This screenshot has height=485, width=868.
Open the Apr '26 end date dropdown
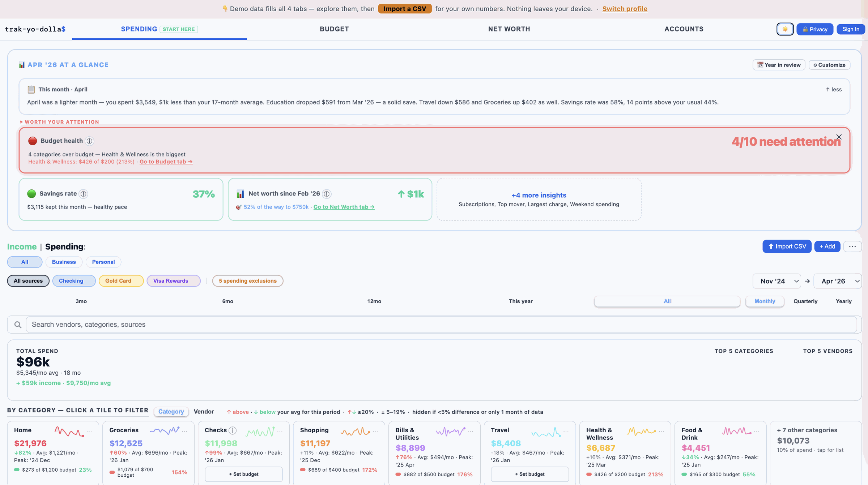pos(837,281)
